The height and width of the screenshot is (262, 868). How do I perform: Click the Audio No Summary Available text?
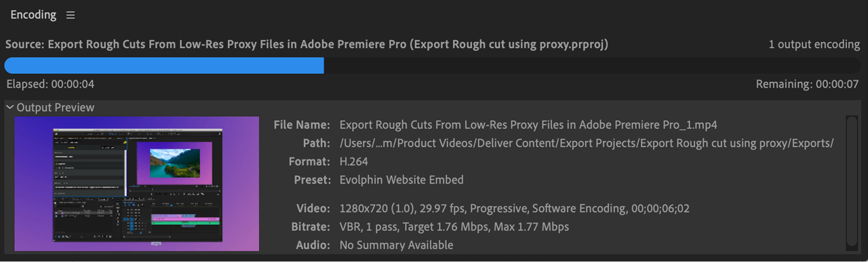coord(396,245)
